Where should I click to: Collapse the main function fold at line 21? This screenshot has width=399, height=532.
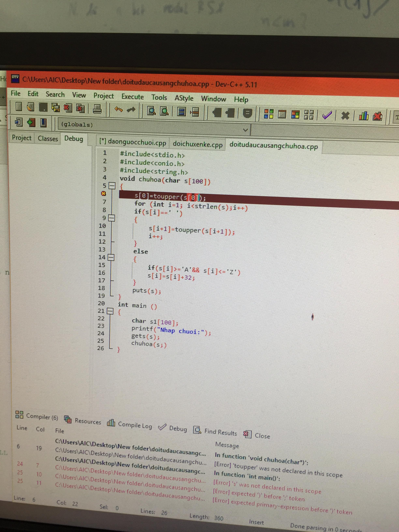point(110,311)
